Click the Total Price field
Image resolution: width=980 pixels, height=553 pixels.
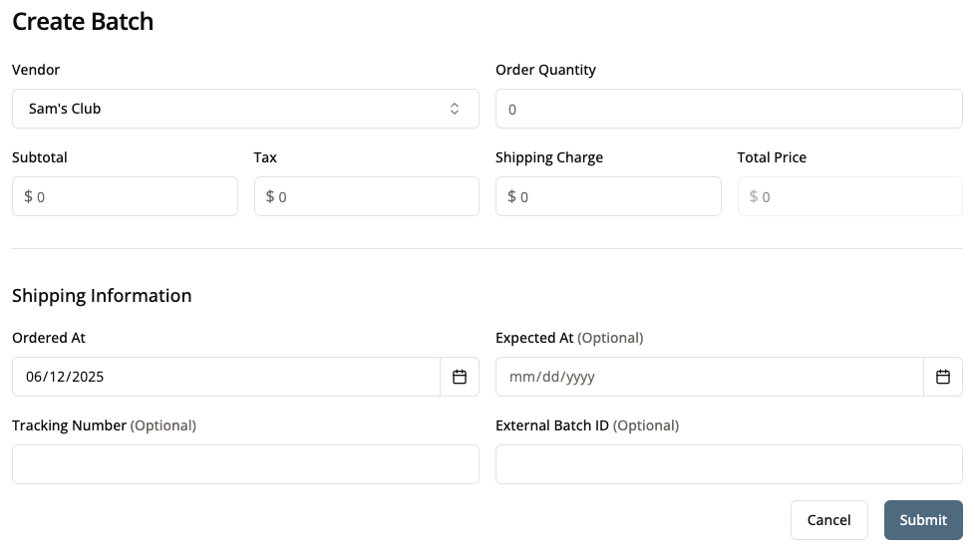tap(857, 196)
